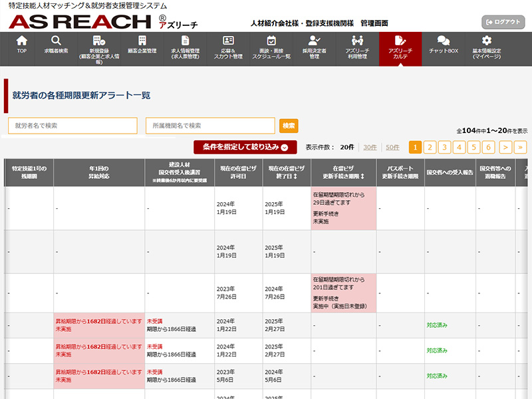Click 現在の在留ビザ許可日 column header
Viewport: 532px width, 399px height.
click(239, 172)
